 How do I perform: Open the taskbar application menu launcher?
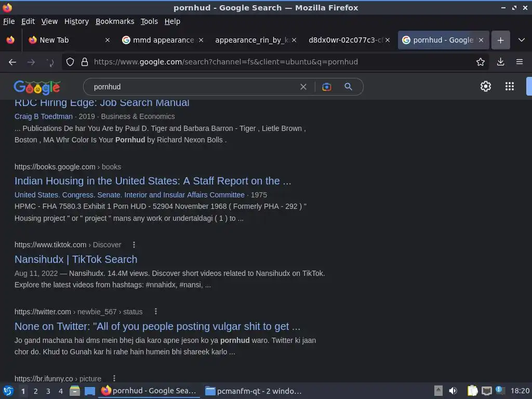[8, 391]
